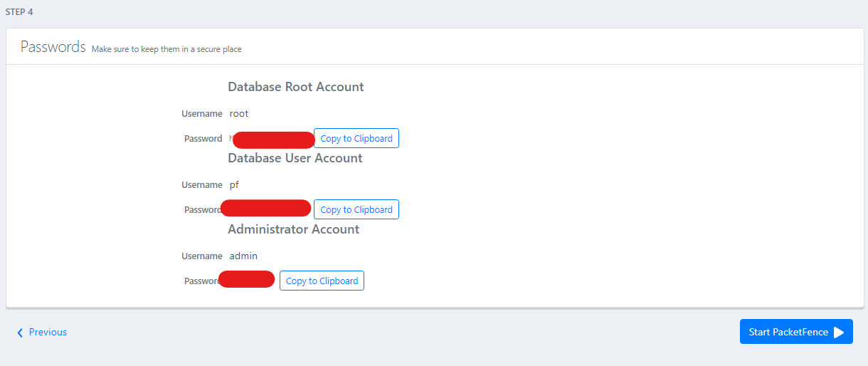Copy the Administrator Account password to clipboard
This screenshot has width=868, height=366.
(322, 281)
